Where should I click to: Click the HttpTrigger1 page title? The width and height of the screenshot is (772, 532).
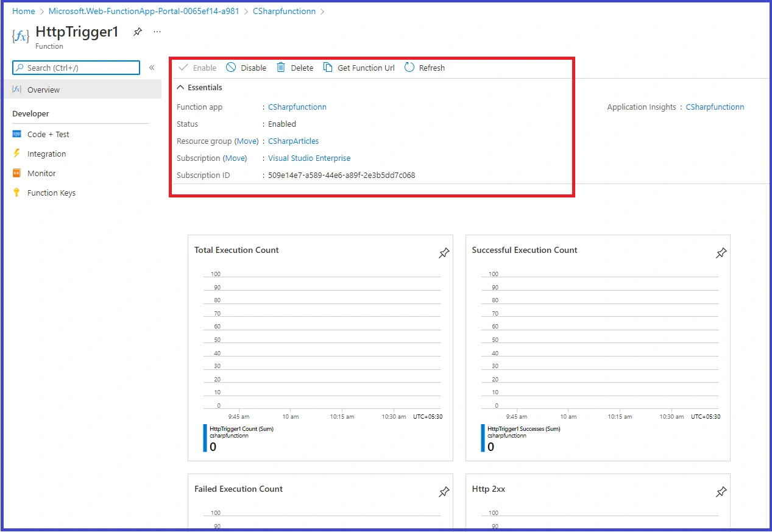coord(77,32)
